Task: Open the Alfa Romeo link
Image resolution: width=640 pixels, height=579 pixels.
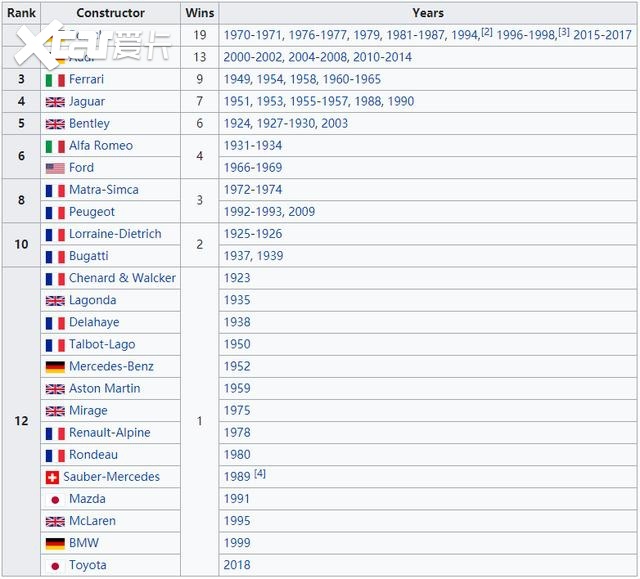Action: pyautogui.click(x=100, y=146)
